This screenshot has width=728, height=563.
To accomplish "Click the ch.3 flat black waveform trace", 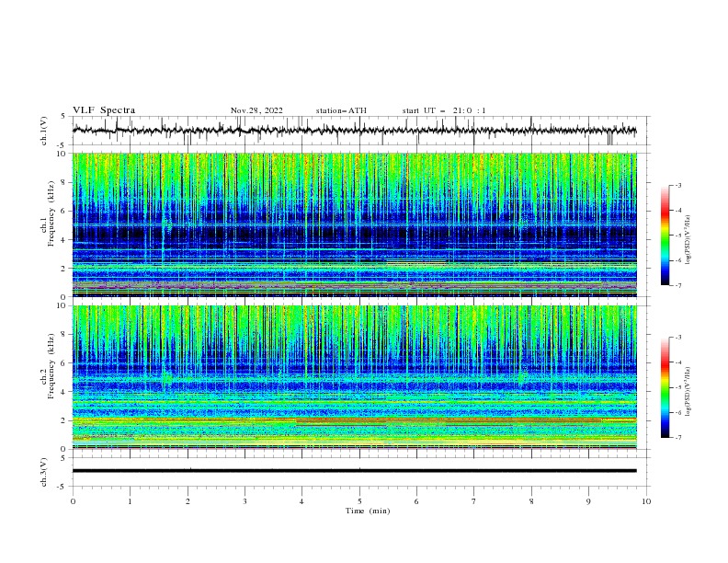I will [x=354, y=471].
